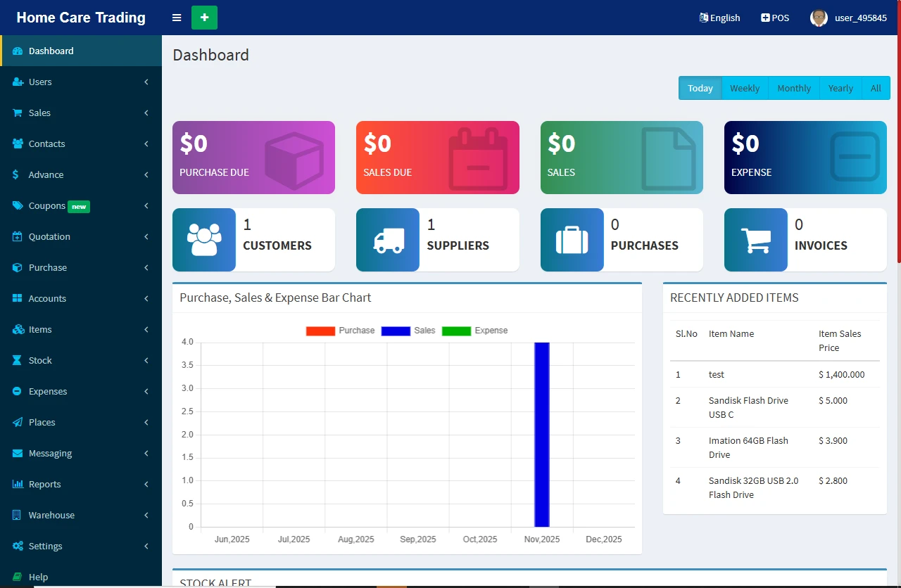
Task: Click the Customers people icon tile
Action: coord(204,240)
